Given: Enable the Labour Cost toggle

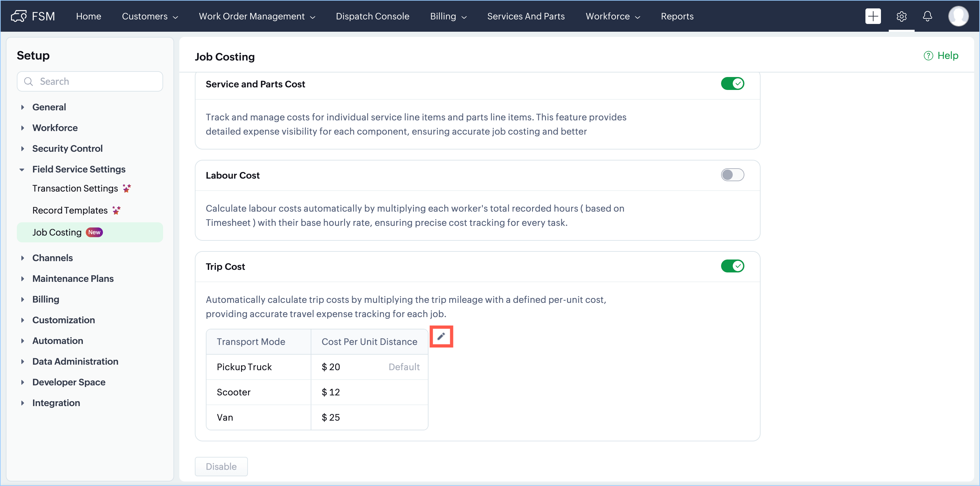Looking at the screenshot, I should [732, 175].
